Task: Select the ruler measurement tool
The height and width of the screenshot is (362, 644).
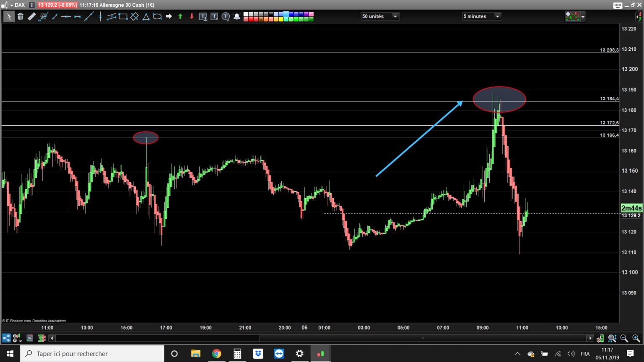Action: 31,16
